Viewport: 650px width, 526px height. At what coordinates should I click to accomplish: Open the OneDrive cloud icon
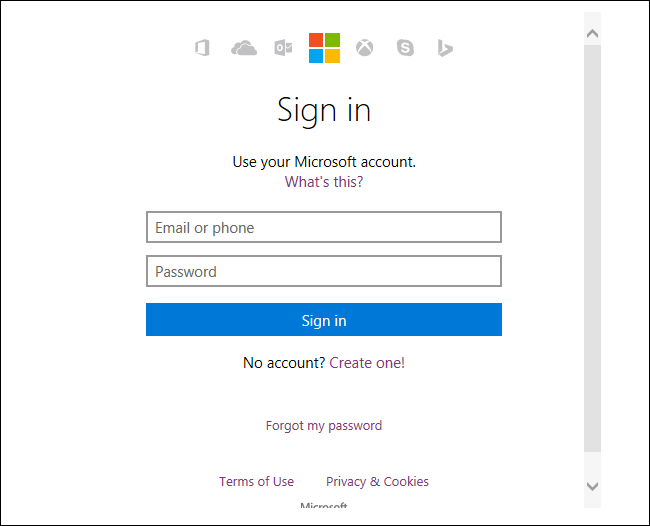click(x=244, y=48)
